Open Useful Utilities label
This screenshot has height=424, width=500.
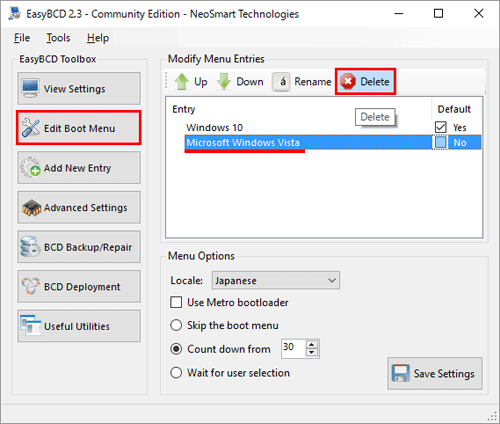(77, 326)
